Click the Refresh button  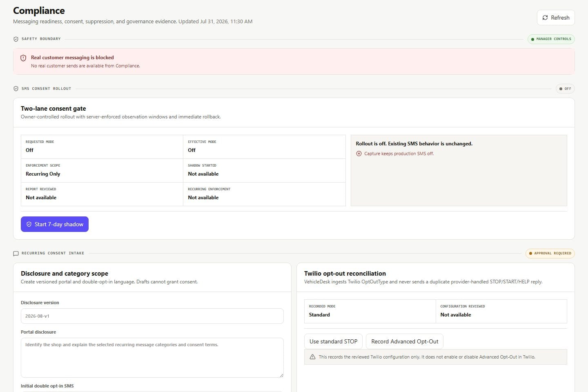556,18
